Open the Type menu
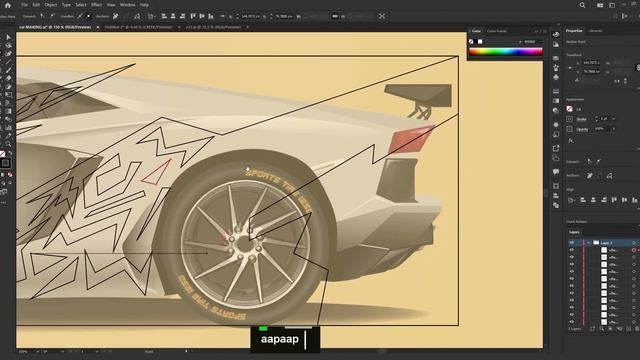The width and height of the screenshot is (640, 360). click(x=67, y=5)
